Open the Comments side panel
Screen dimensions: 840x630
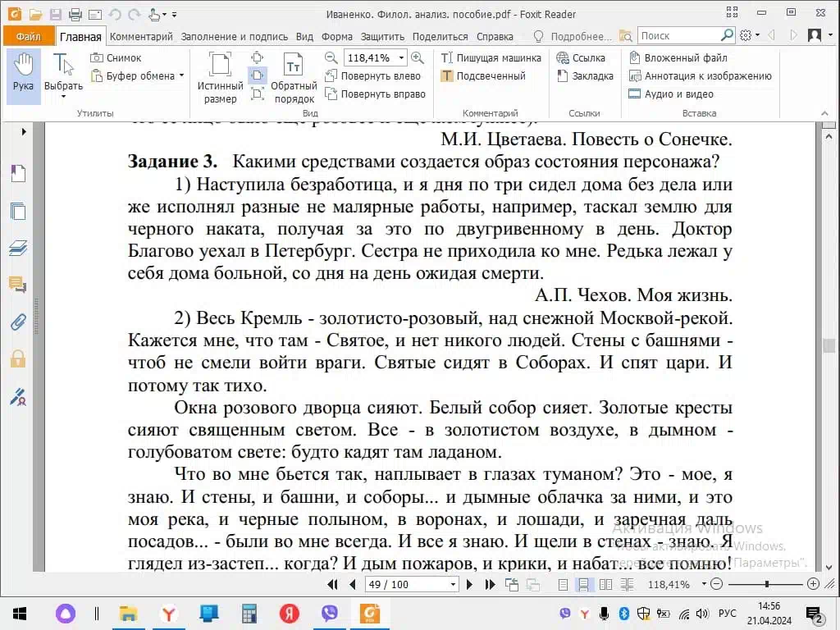pos(18,285)
